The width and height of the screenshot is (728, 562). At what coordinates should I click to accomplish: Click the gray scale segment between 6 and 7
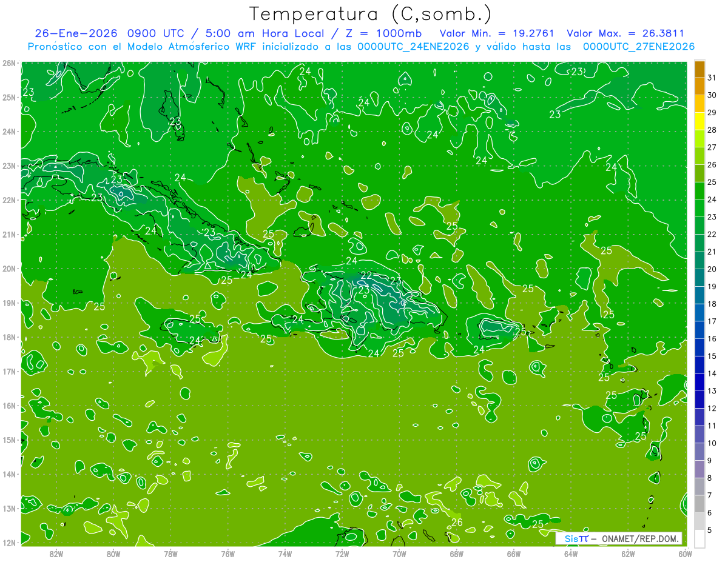click(699, 504)
